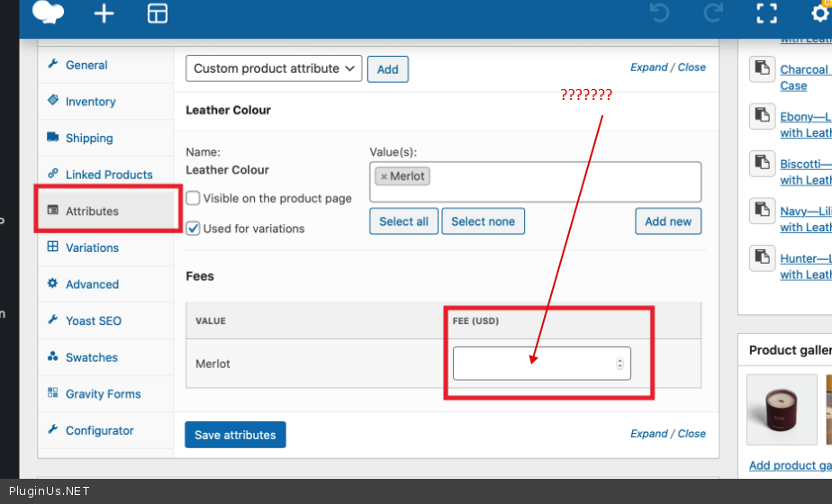Click the undo arrow icon
The height and width of the screenshot is (504, 832).
click(x=659, y=13)
